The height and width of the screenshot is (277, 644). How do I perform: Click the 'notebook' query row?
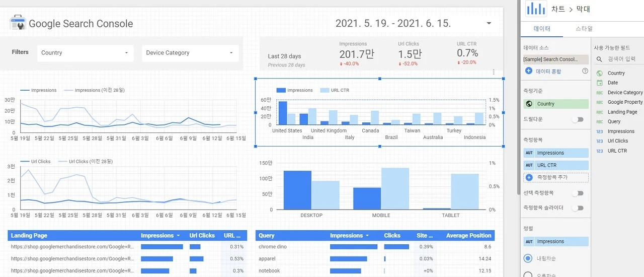375,271
